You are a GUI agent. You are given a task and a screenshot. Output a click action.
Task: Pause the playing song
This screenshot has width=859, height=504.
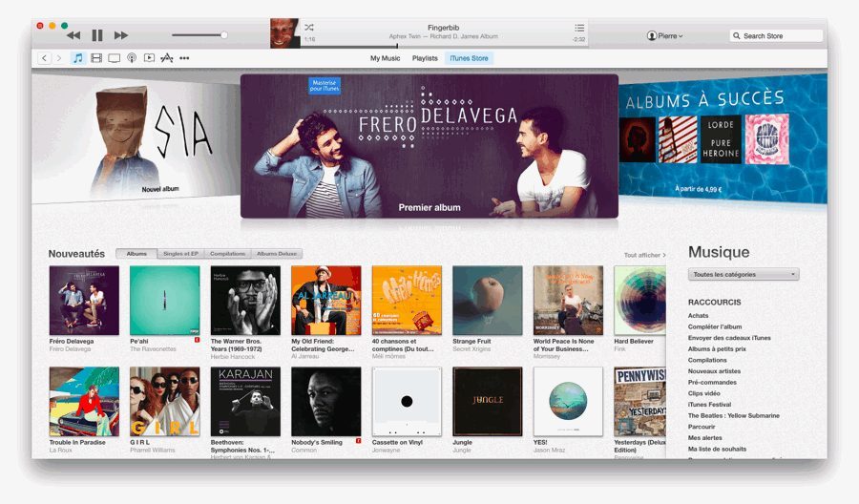pos(97,35)
